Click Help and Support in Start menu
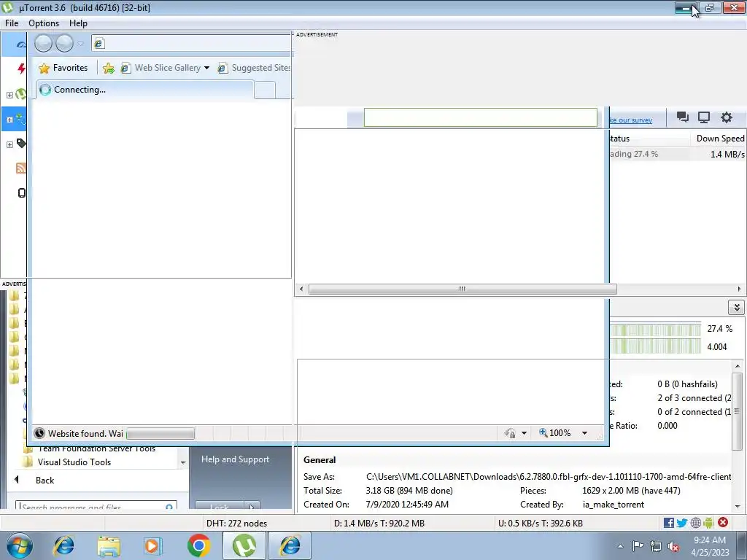 236,459
